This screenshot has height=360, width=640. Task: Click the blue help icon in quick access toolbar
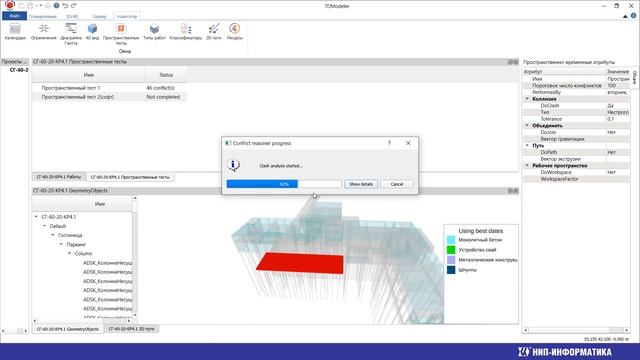tap(56, 6)
